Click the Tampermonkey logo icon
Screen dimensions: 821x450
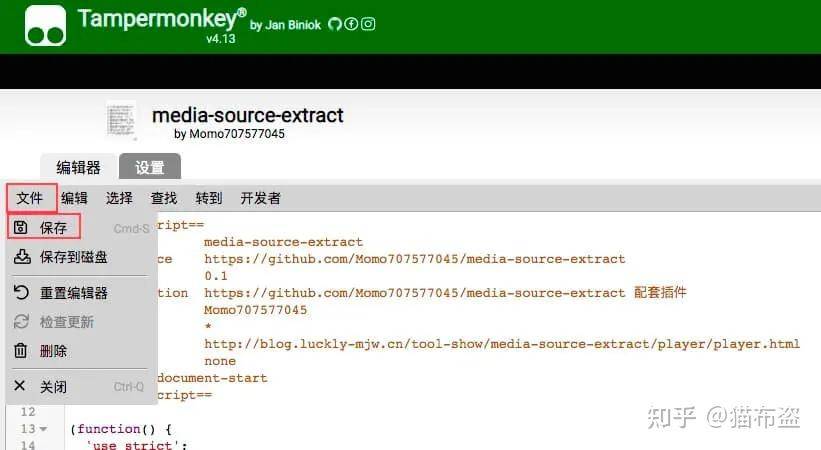(46, 26)
